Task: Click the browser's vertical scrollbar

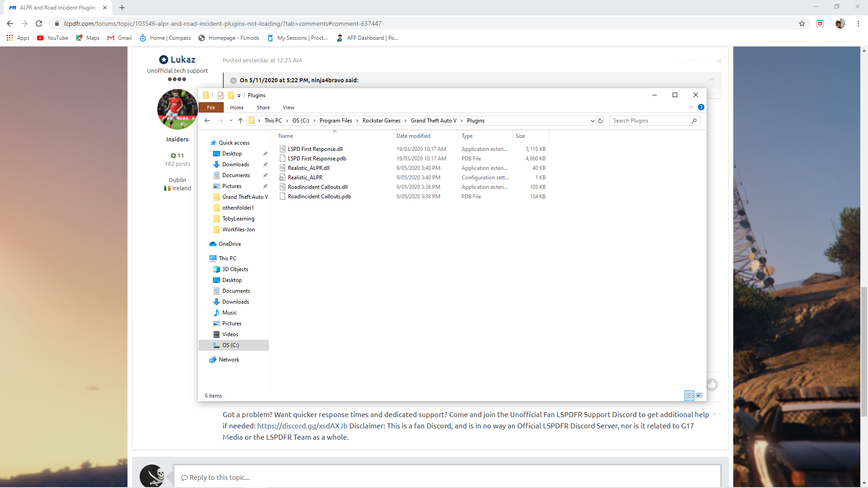Action: click(x=864, y=352)
